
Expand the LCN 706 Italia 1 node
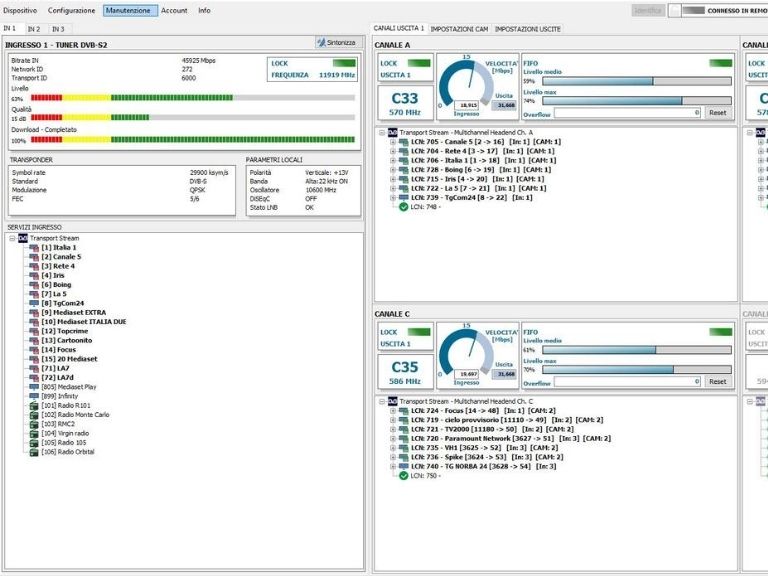[393, 161]
